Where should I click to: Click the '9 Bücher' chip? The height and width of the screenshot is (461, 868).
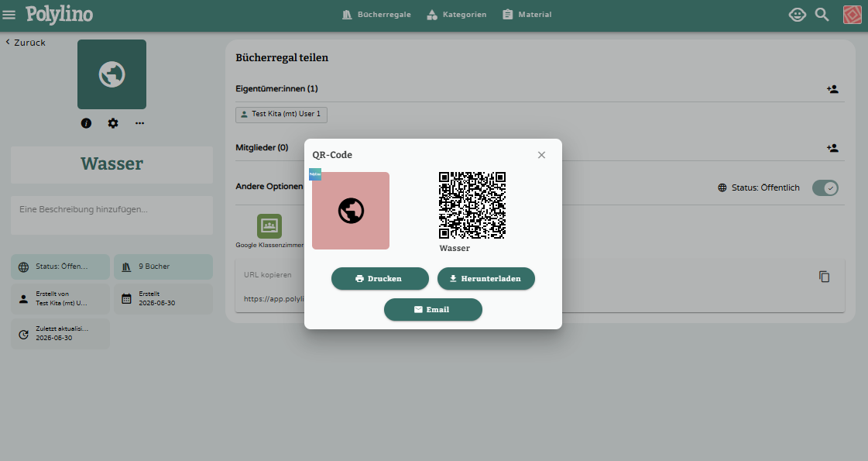[x=163, y=267]
